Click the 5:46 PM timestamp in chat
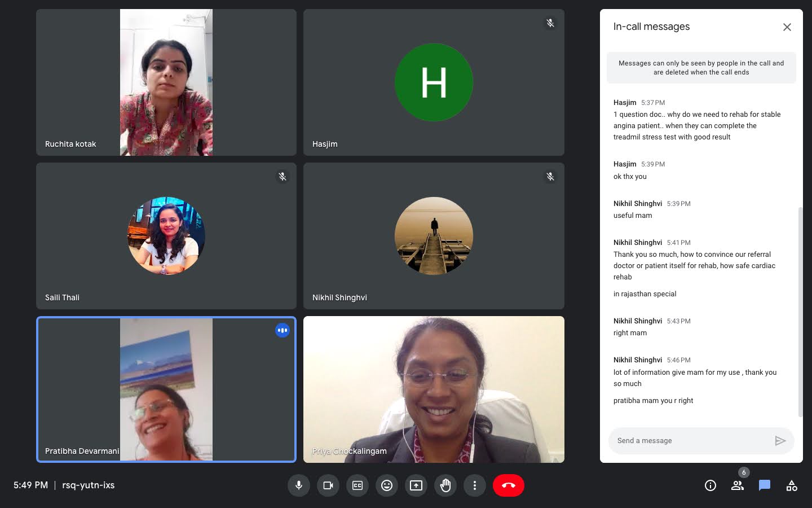This screenshot has width=812, height=508. 679,360
